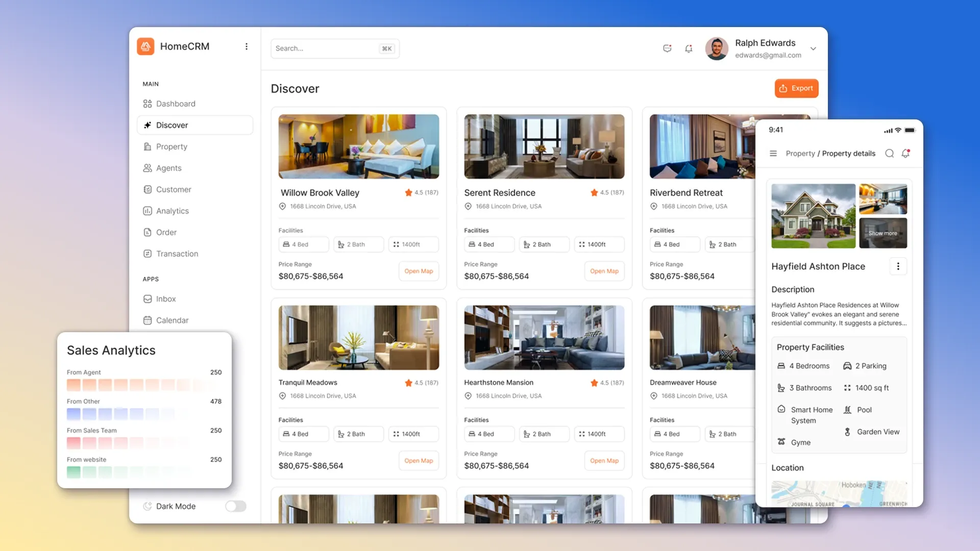Click first orange From Agent bar
The height and width of the screenshot is (551, 980).
coord(73,385)
